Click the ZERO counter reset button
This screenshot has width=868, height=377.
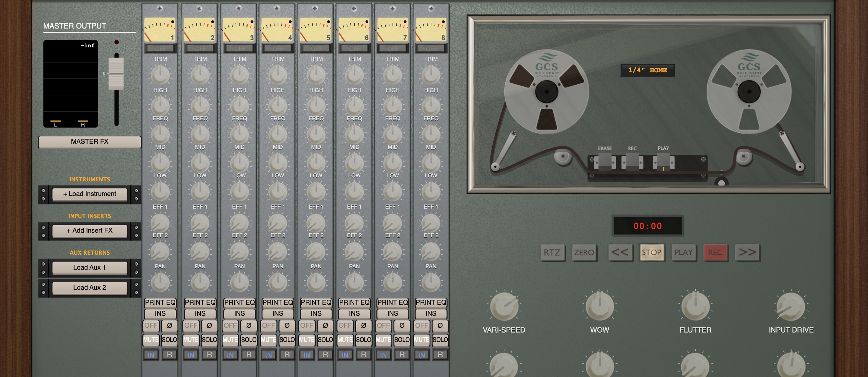[x=585, y=252]
